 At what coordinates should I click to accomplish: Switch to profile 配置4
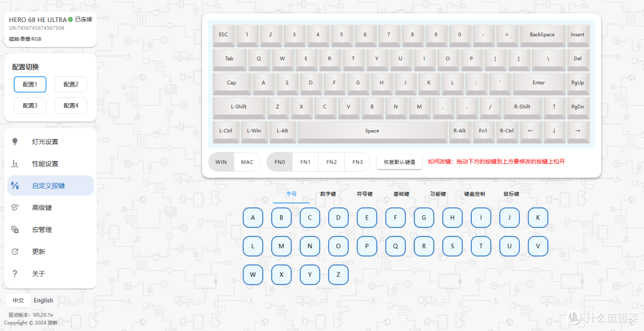coord(70,106)
